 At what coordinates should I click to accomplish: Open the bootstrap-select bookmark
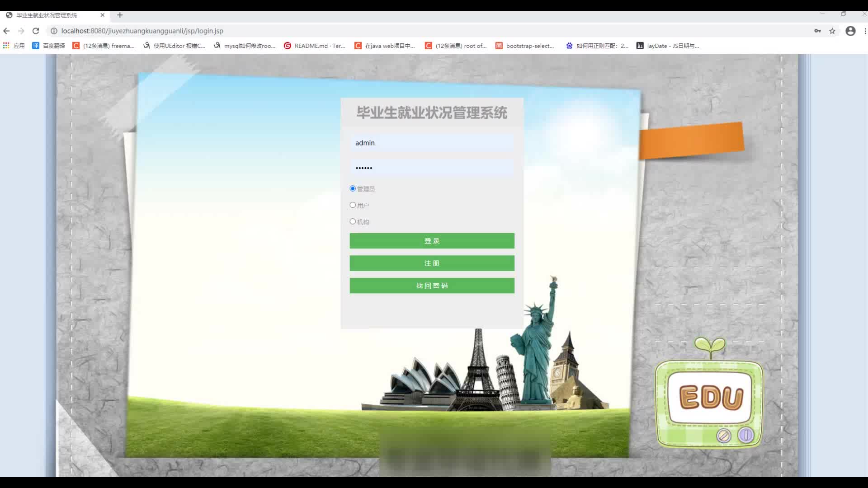[x=525, y=46]
